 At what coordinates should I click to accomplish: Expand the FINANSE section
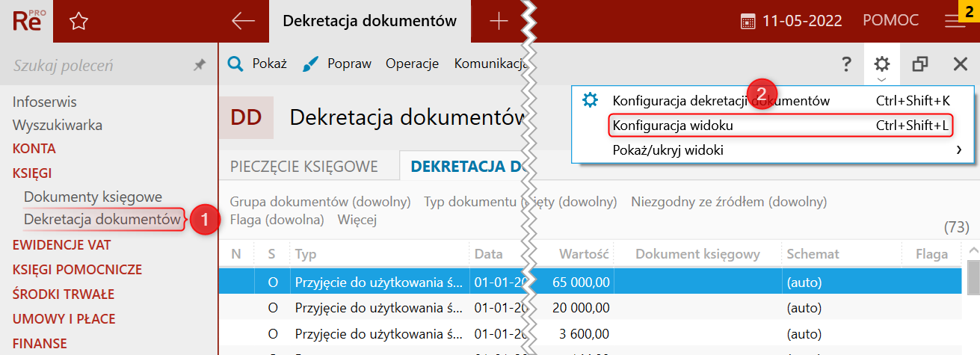40,344
